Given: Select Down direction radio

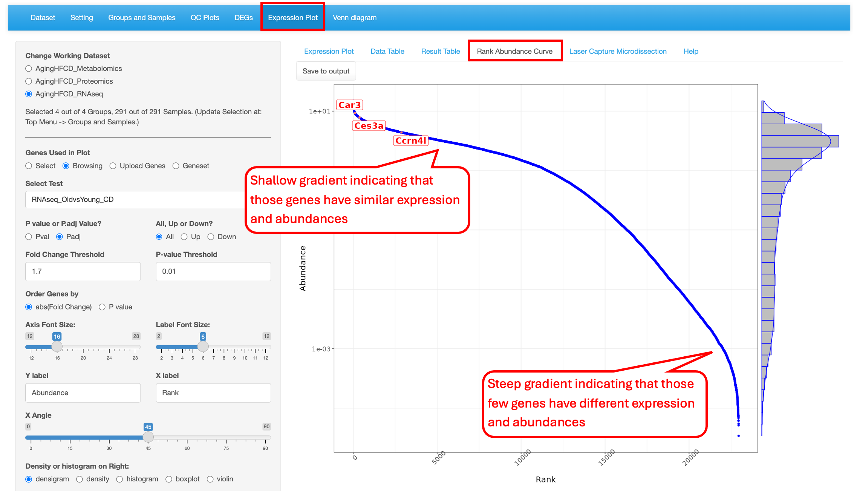Looking at the screenshot, I should tap(211, 237).
